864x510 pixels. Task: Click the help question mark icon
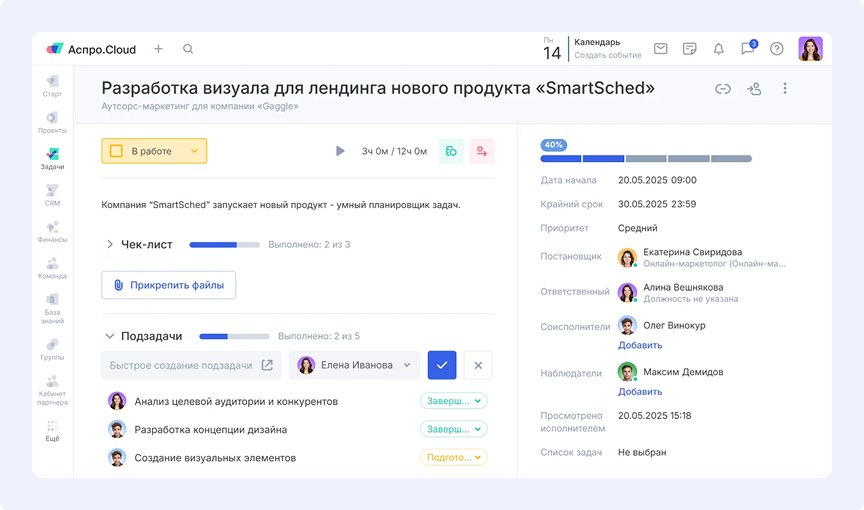pyautogui.click(x=776, y=49)
